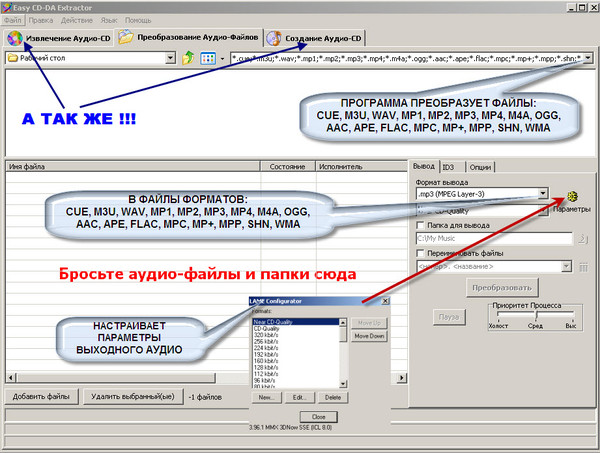Viewport: 600px width, 453px height.
Task: Expand the view mode arrow dropdown
Action: pos(222,59)
